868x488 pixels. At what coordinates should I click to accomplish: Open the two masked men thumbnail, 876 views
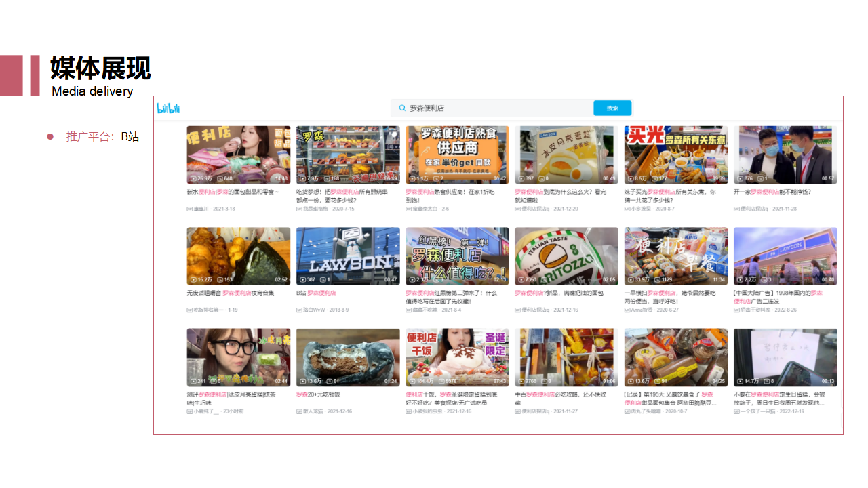pyautogui.click(x=785, y=155)
